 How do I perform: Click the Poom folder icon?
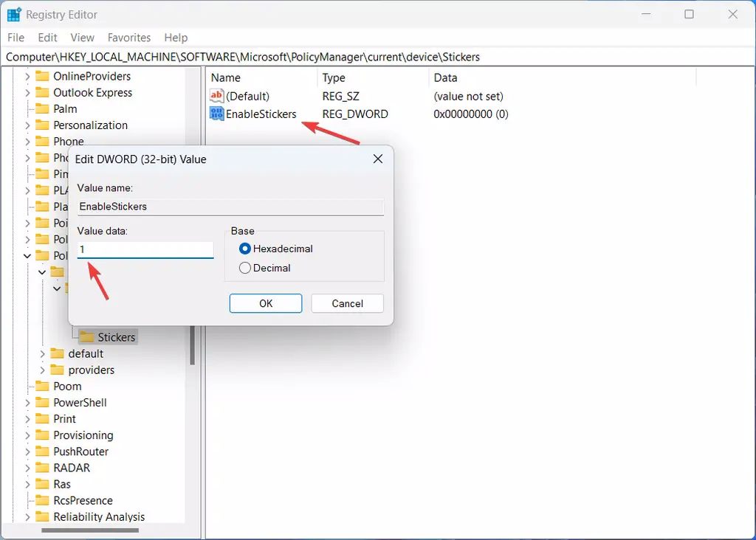43,386
